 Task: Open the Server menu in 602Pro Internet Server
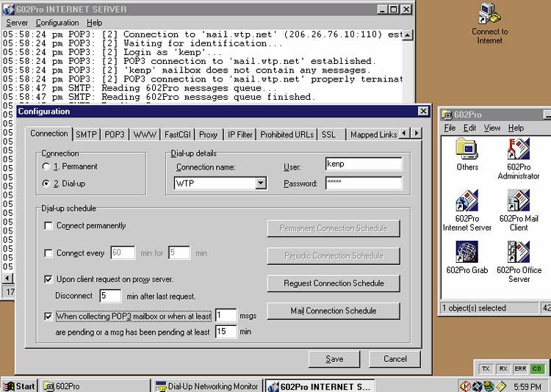pyautogui.click(x=16, y=23)
